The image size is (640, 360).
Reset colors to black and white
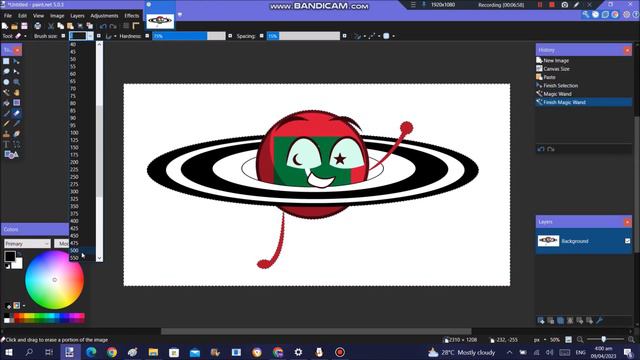click(x=7, y=267)
